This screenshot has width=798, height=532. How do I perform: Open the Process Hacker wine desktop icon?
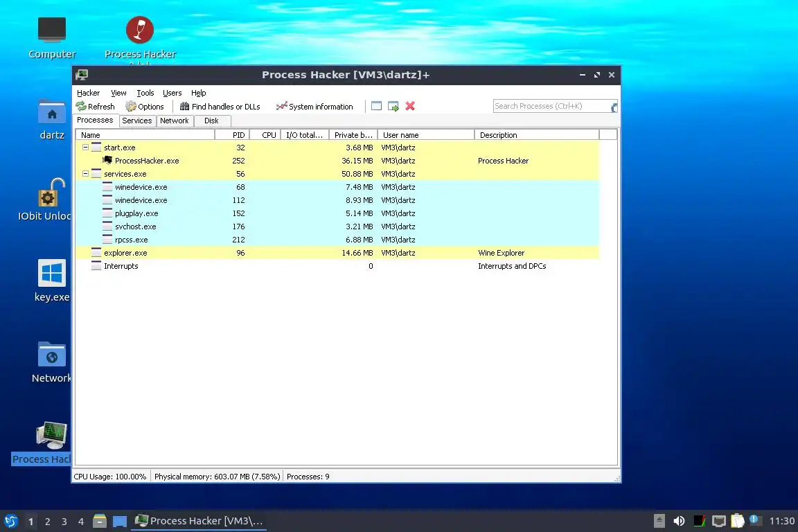pos(140,37)
